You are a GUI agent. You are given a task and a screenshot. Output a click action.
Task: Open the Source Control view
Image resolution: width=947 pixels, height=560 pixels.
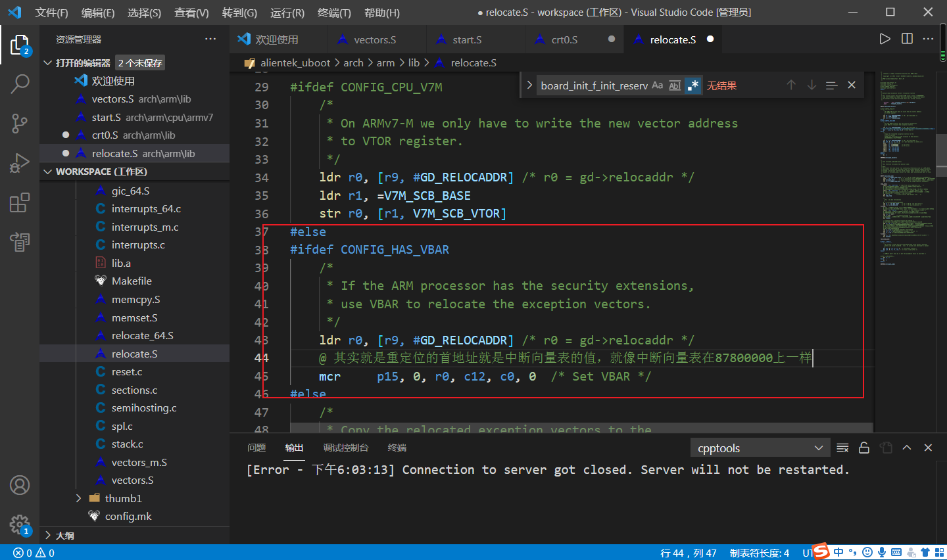tap(20, 123)
